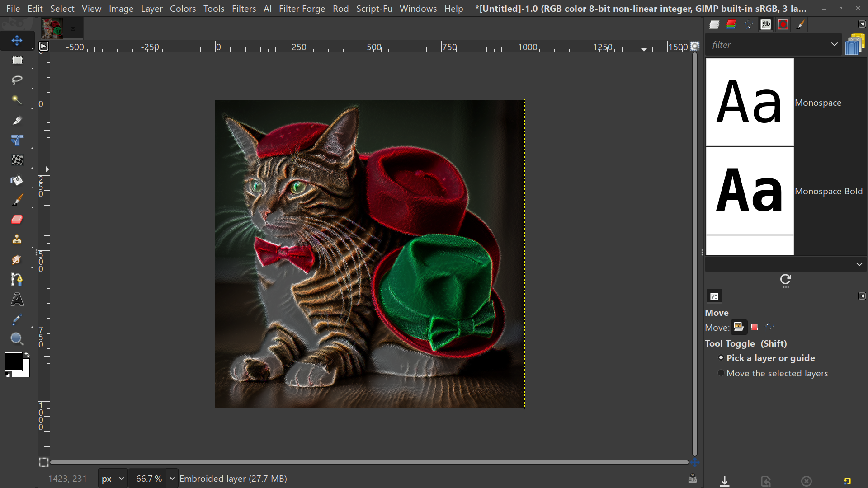Image resolution: width=868 pixels, height=488 pixels.
Task: Open the Layers dialog tab
Action: [x=714, y=24]
